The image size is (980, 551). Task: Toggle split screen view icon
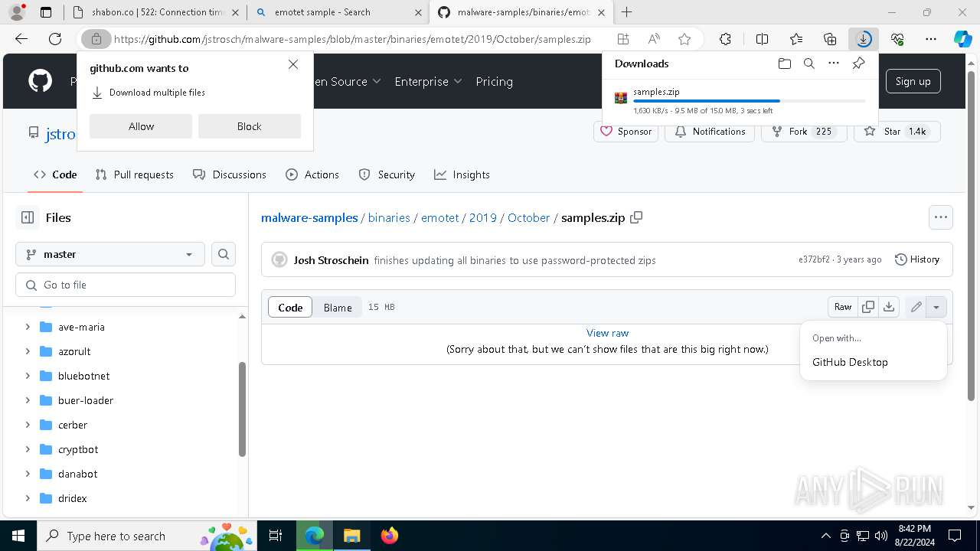click(x=762, y=39)
